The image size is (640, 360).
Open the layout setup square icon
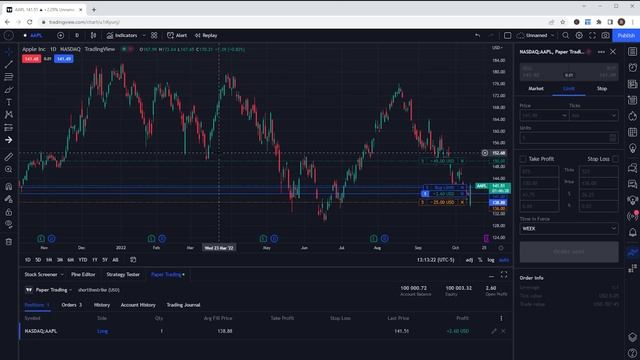coord(507,36)
